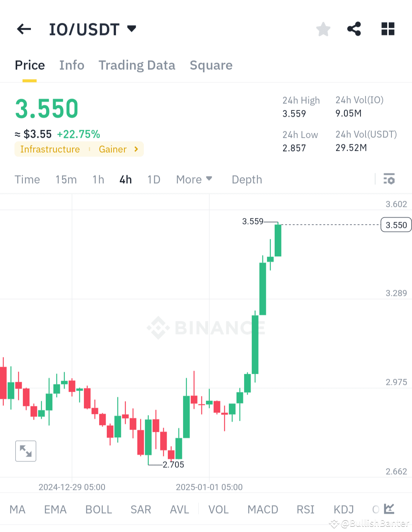Viewport: 412px width, 532px height.
Task: Enable the MA indicator
Action: [18, 509]
